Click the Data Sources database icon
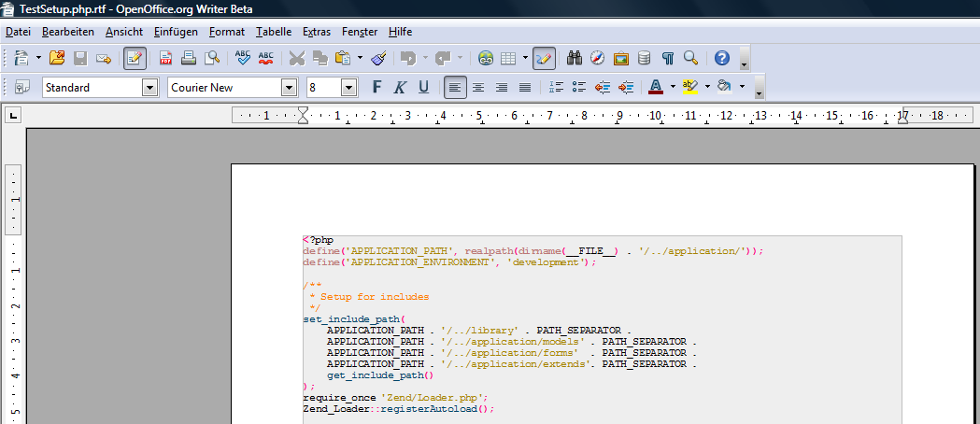The height and width of the screenshot is (424, 980). click(644, 58)
